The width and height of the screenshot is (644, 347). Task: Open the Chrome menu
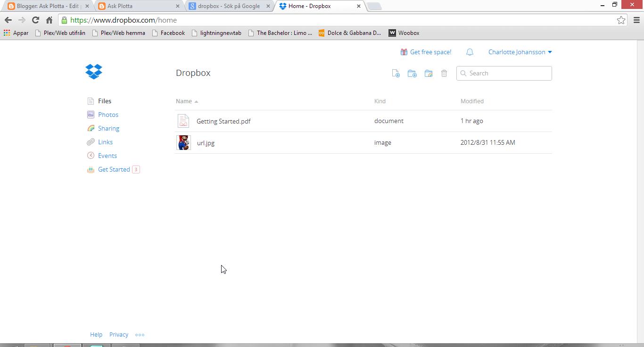[636, 20]
